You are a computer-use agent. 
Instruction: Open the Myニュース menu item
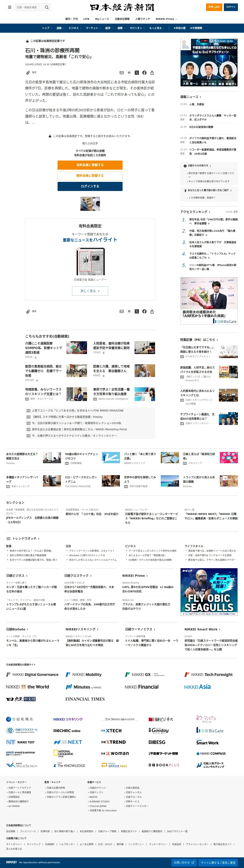coord(102,19)
